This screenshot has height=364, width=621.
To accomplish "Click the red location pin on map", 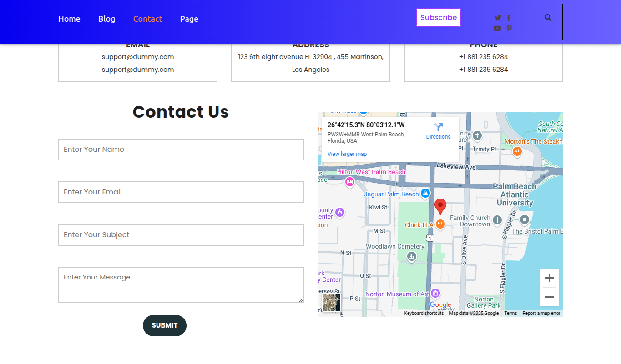I will (x=440, y=207).
